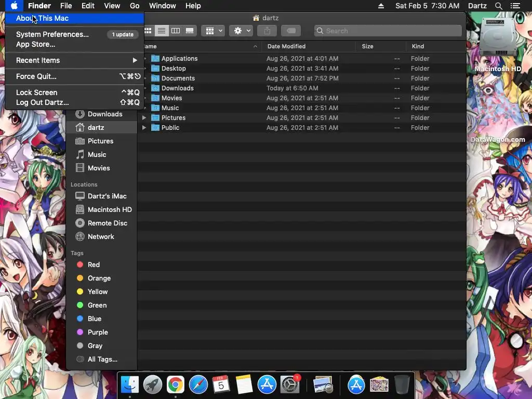Switch Finder to gallery view
This screenshot has width=532, height=399.
(x=190, y=31)
